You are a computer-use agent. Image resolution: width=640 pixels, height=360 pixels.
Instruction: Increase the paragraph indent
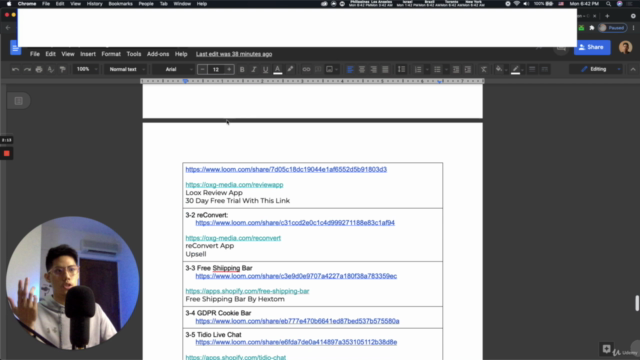pyautogui.click(x=468, y=69)
